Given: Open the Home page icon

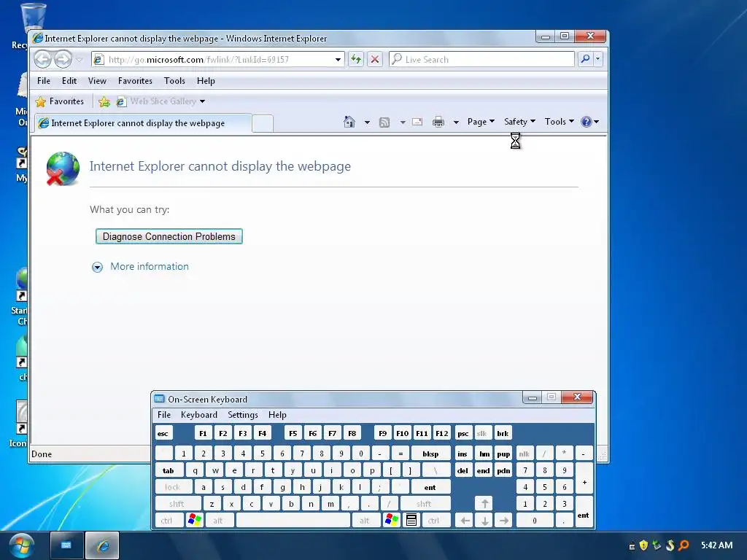Looking at the screenshot, I should tap(349, 122).
